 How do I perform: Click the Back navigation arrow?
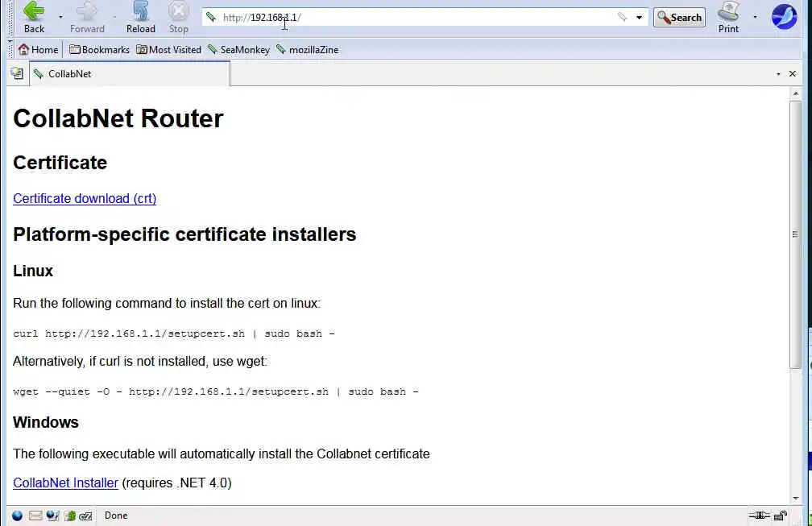click(34, 17)
